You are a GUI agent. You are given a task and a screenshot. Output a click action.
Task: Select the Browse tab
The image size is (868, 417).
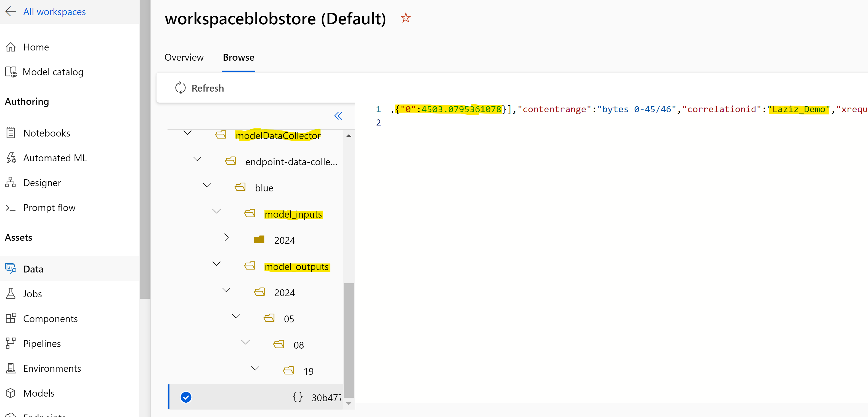[x=238, y=58]
